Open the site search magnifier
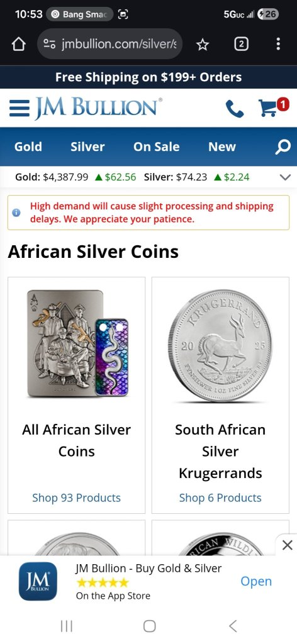The height and width of the screenshot is (644, 297). (x=283, y=147)
